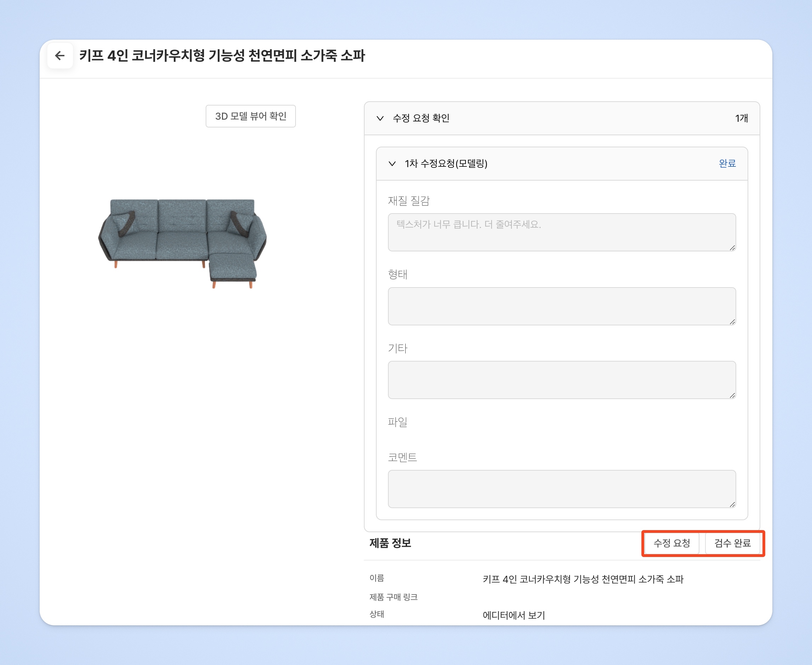
Task: Click resize handle of 형태 box
Action: tap(732, 322)
